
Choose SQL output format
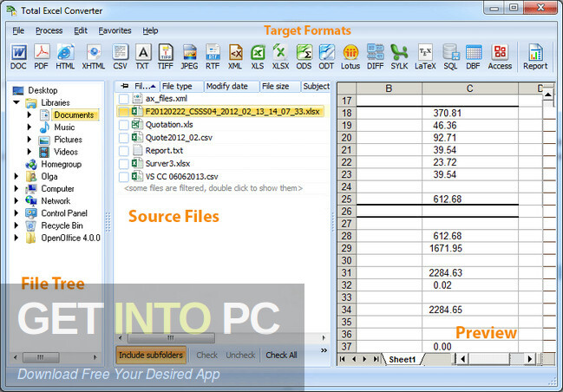(450, 56)
